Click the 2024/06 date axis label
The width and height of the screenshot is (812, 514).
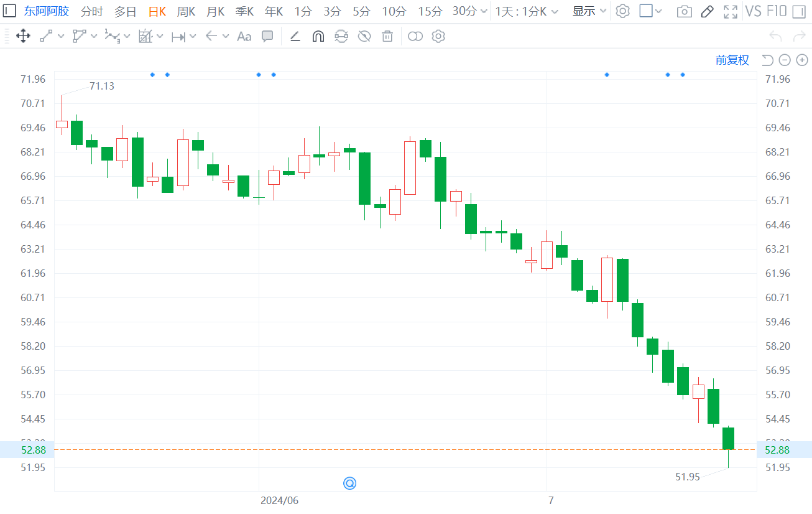tap(279, 500)
